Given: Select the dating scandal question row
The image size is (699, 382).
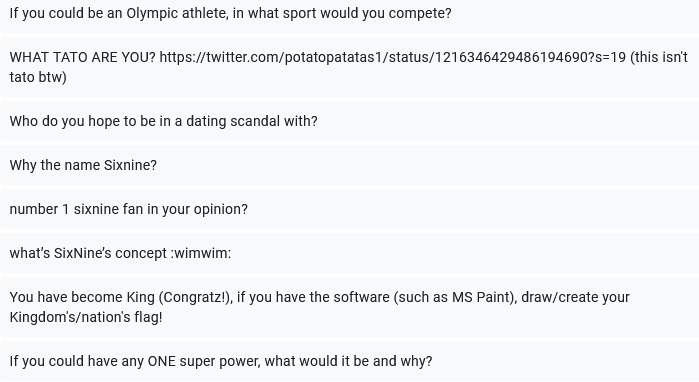Looking at the screenshot, I should [350, 121].
